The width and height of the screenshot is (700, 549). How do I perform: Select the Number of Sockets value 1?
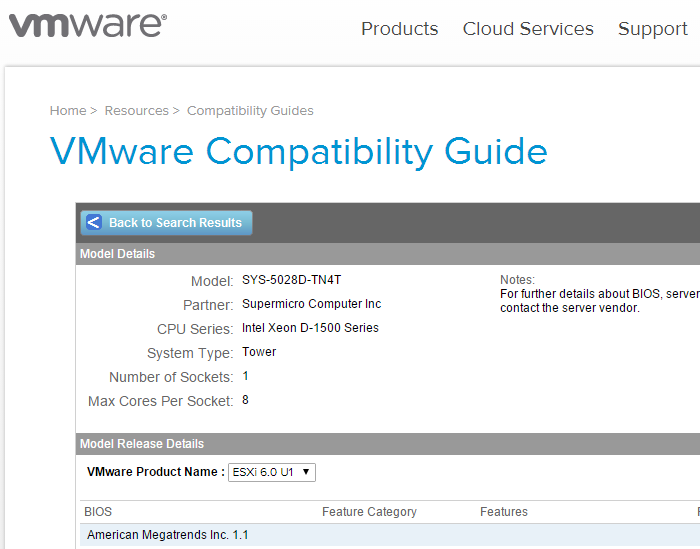click(245, 376)
